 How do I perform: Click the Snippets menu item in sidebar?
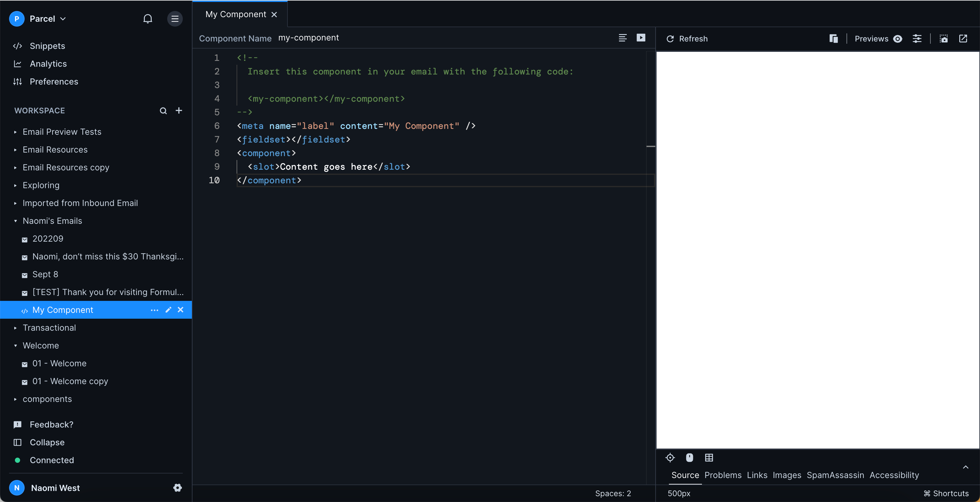tap(47, 45)
